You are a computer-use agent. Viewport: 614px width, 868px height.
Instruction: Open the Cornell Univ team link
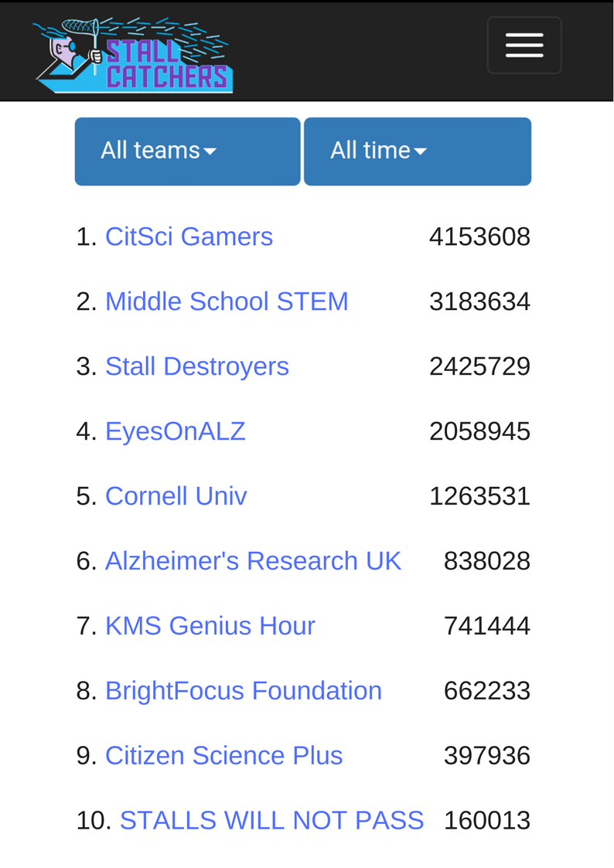pos(176,496)
